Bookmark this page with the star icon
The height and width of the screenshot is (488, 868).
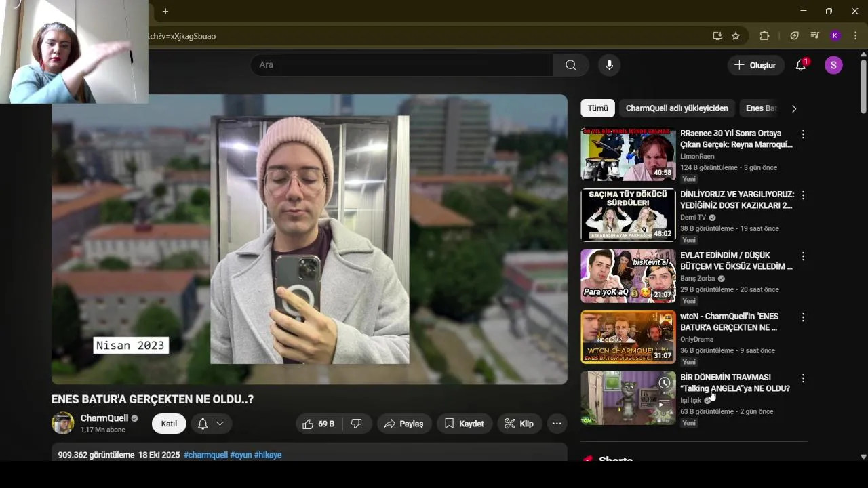(x=736, y=36)
